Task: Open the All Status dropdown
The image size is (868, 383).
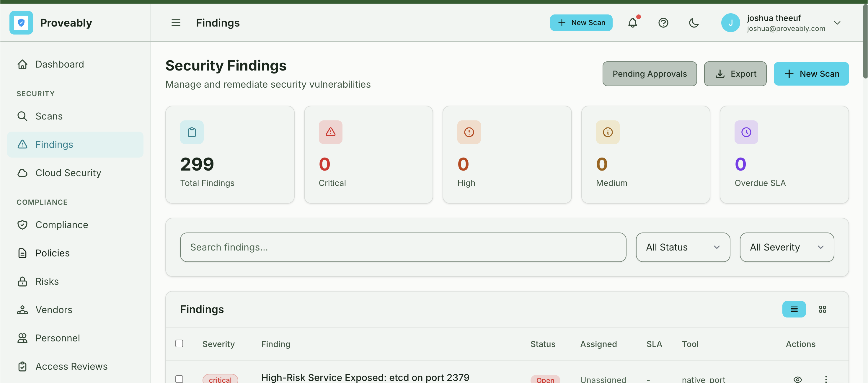Action: point(683,247)
